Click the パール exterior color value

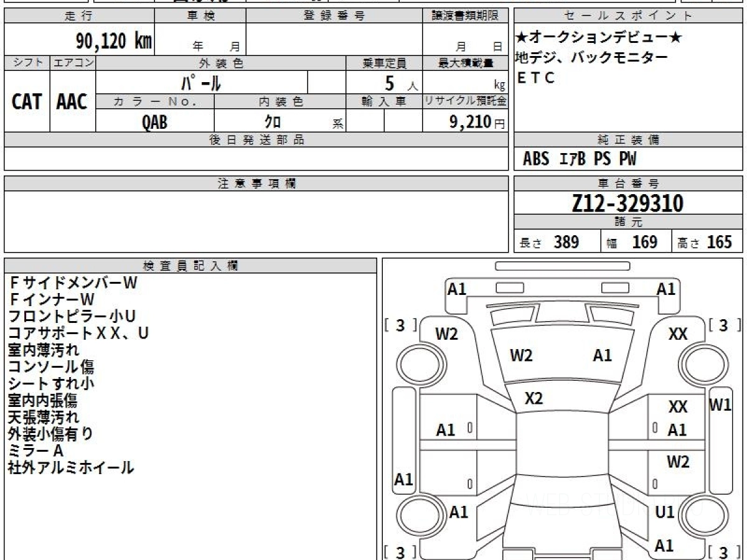201,82
